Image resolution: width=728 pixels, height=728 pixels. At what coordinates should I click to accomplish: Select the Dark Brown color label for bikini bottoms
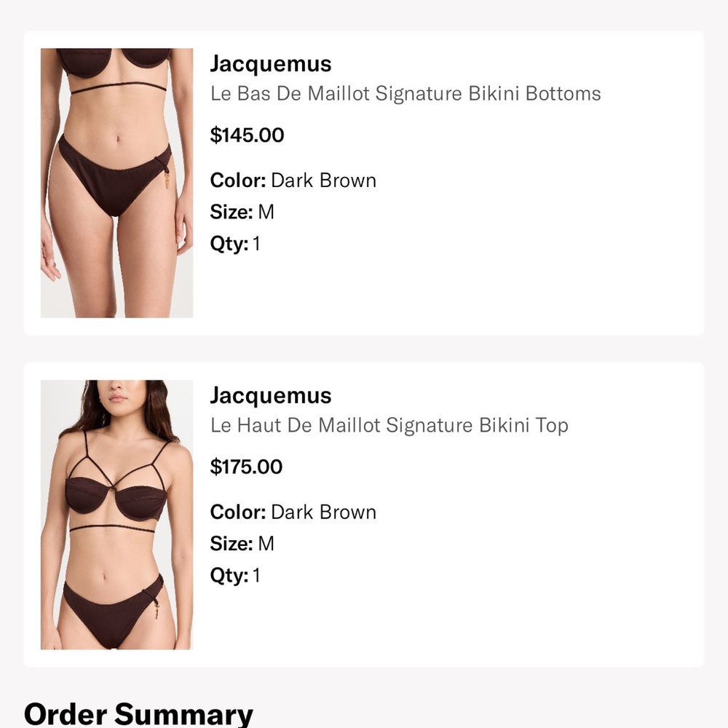(323, 180)
